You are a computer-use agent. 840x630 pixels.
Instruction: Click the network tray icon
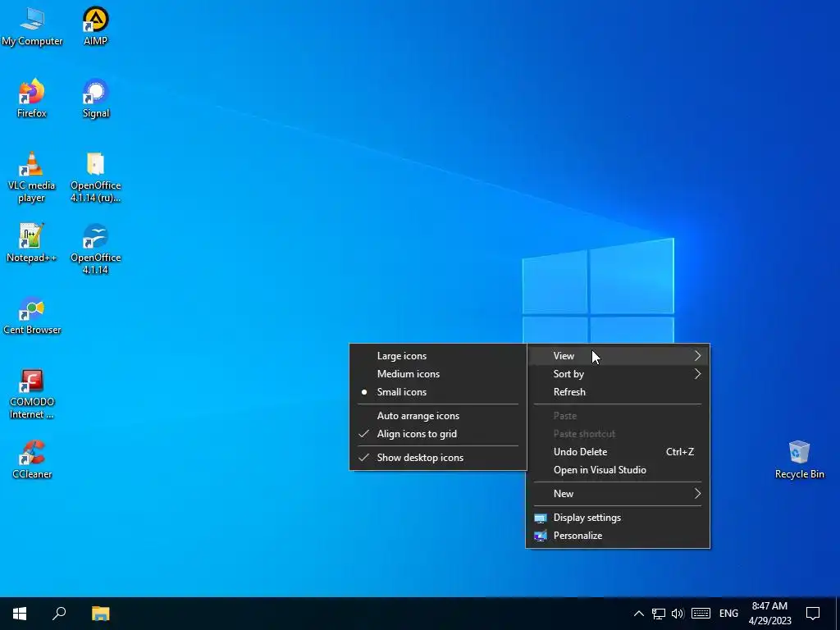[659, 614]
